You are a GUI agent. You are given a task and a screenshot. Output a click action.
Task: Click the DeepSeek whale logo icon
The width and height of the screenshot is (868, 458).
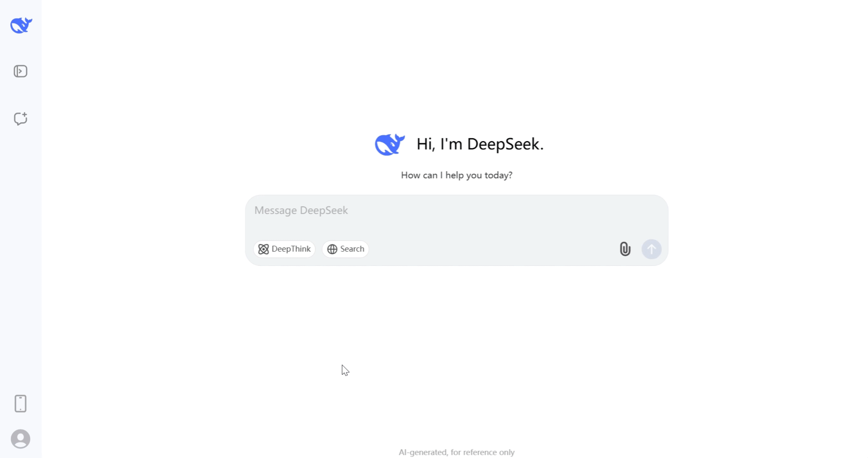pos(21,25)
